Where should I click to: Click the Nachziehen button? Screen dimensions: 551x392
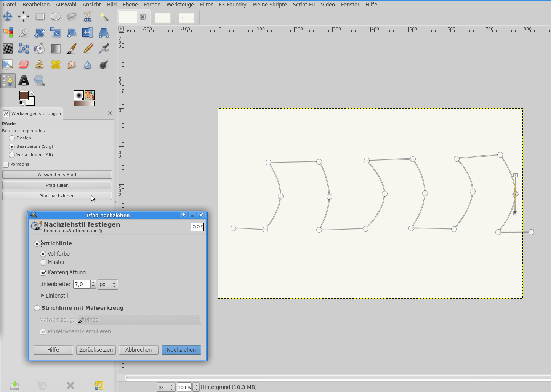[181, 350]
